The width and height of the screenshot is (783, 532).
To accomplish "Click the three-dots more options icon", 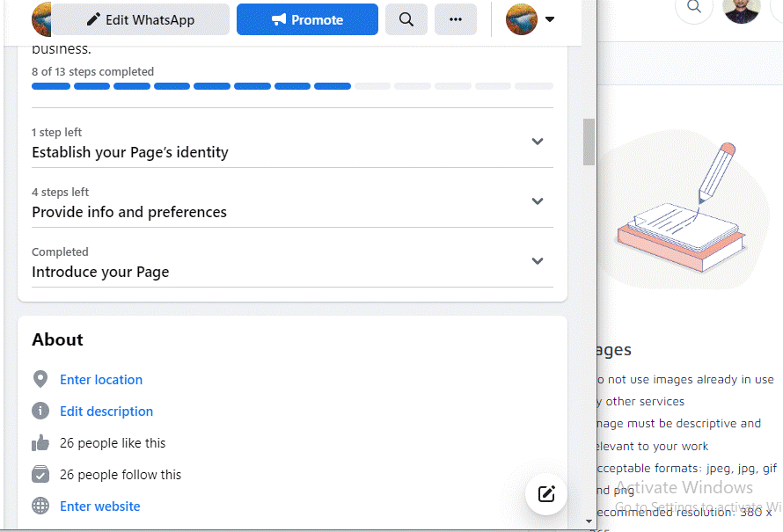I will (x=455, y=18).
